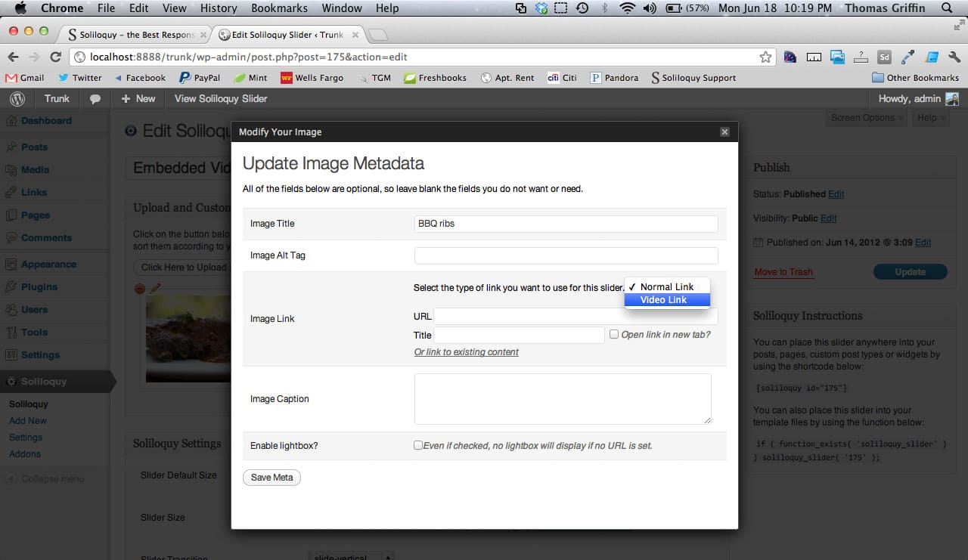Screen dimensions: 968x560
Task: Expand the Screen Options panel
Action: point(867,118)
